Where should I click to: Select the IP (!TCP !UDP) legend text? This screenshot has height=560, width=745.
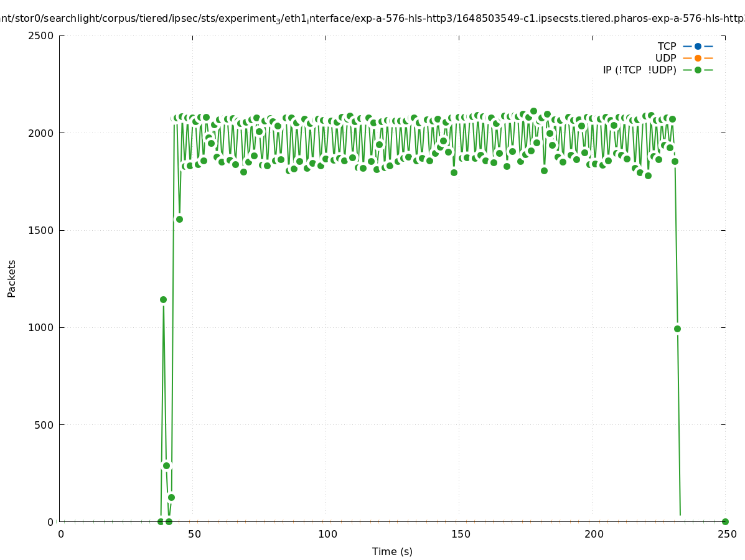pos(639,70)
